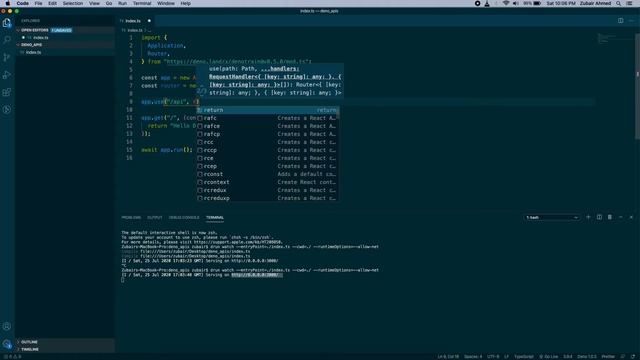Open the File menu
Image resolution: width=640 pixels, height=360 pixels.
click(38, 3)
